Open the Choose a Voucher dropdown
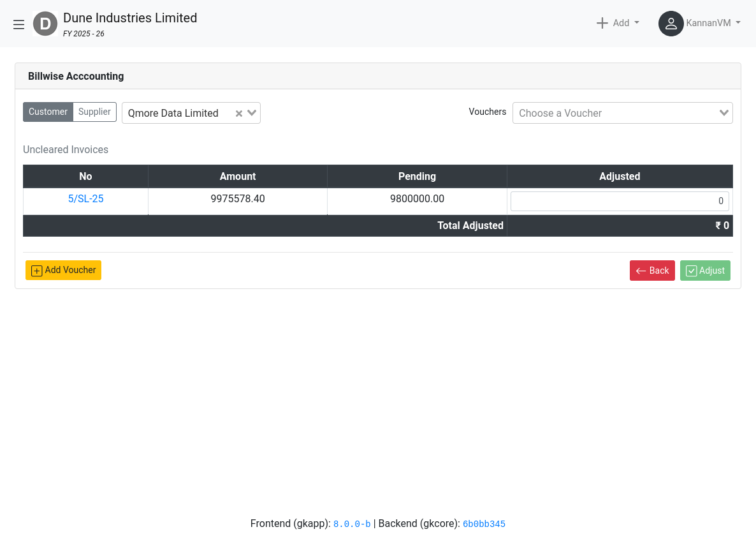This screenshot has width=756, height=534. click(622, 113)
